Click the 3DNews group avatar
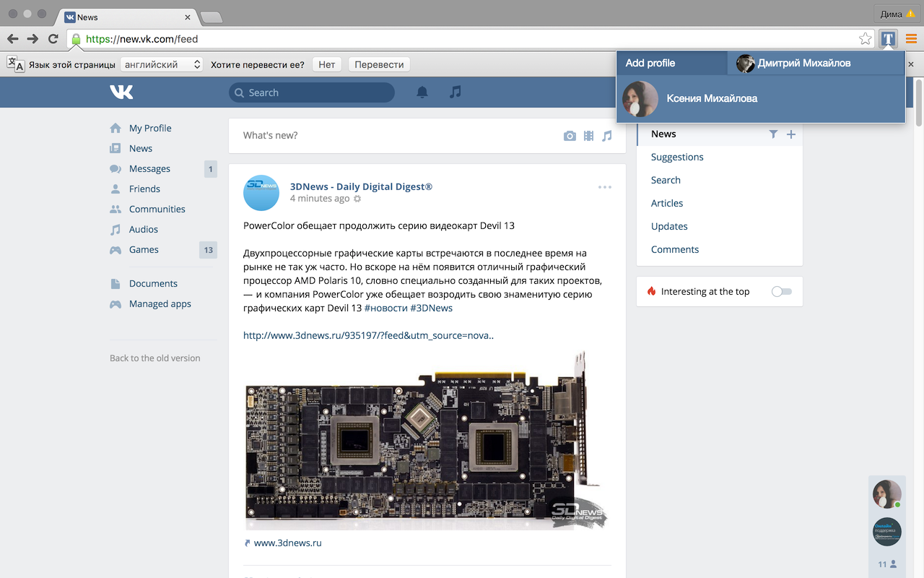This screenshot has width=924, height=578. pos(261,192)
